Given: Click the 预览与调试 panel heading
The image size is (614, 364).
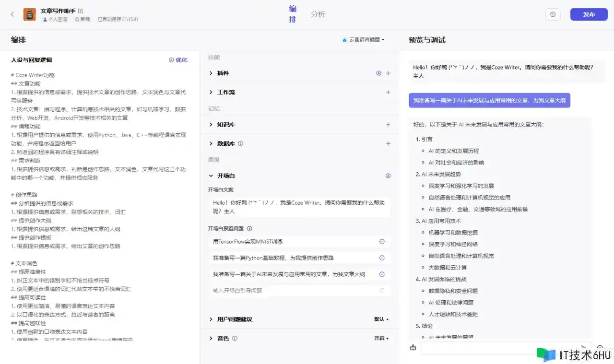Looking at the screenshot, I should [427, 40].
